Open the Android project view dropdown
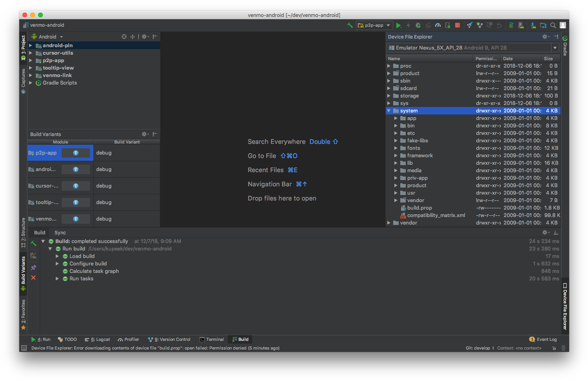The width and height of the screenshot is (588, 381). pyautogui.click(x=48, y=37)
